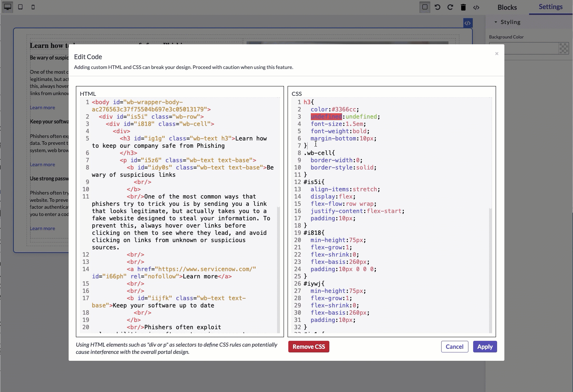Open code view from top toolbar
The height and width of the screenshot is (392, 573).
pyautogui.click(x=476, y=7)
